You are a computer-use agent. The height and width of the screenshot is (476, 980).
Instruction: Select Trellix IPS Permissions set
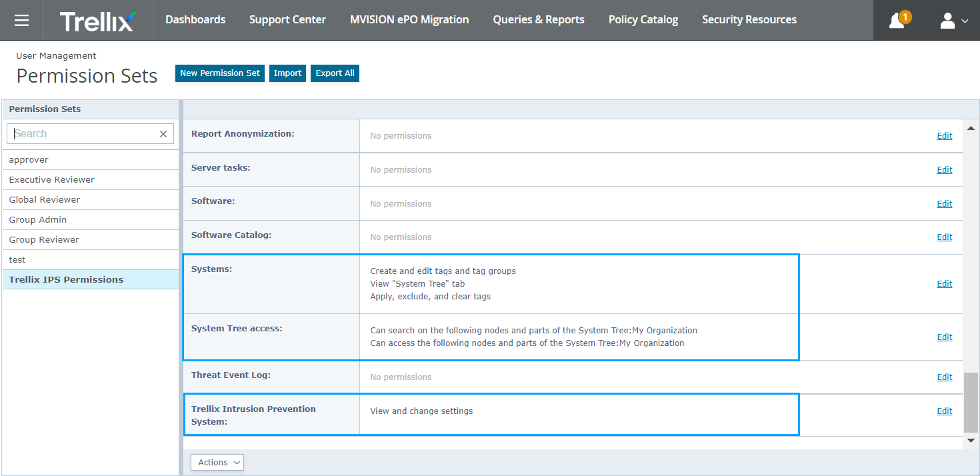click(91, 280)
